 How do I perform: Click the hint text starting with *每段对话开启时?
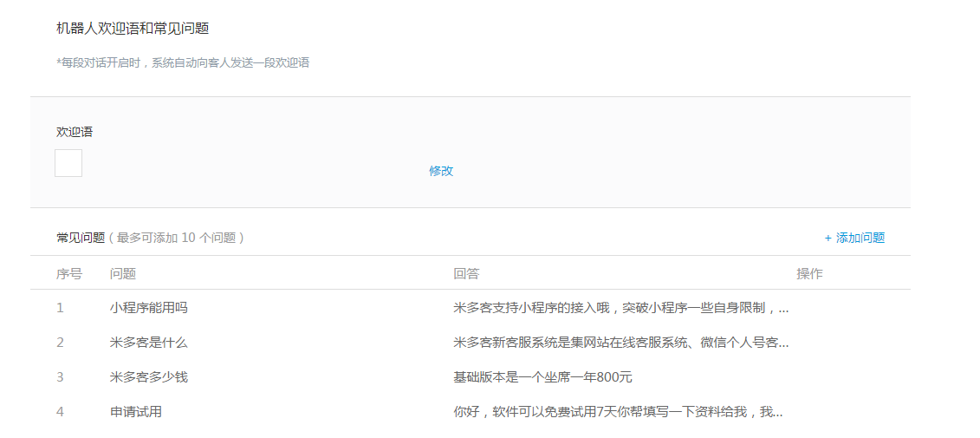tap(183, 63)
